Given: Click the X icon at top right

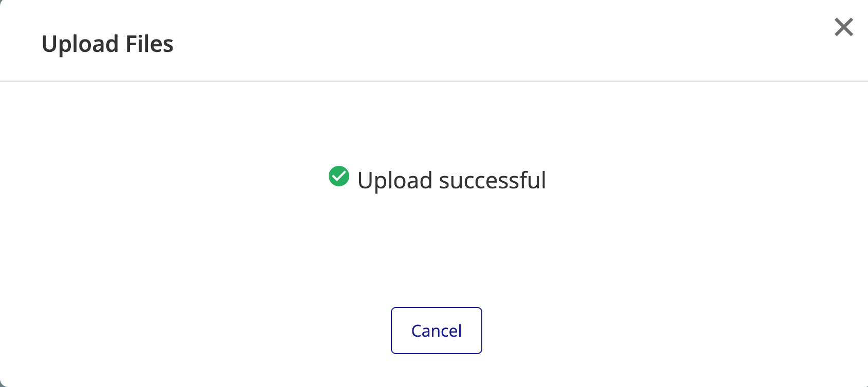Looking at the screenshot, I should pos(843,27).
